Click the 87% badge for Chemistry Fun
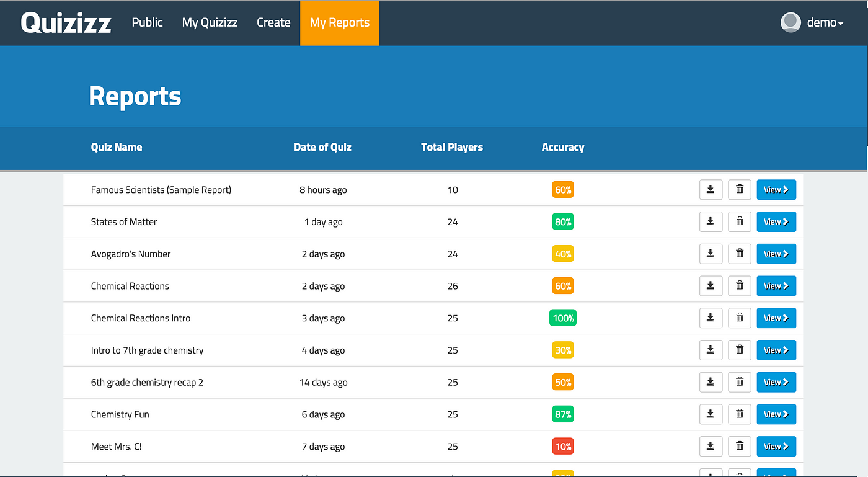 click(563, 414)
